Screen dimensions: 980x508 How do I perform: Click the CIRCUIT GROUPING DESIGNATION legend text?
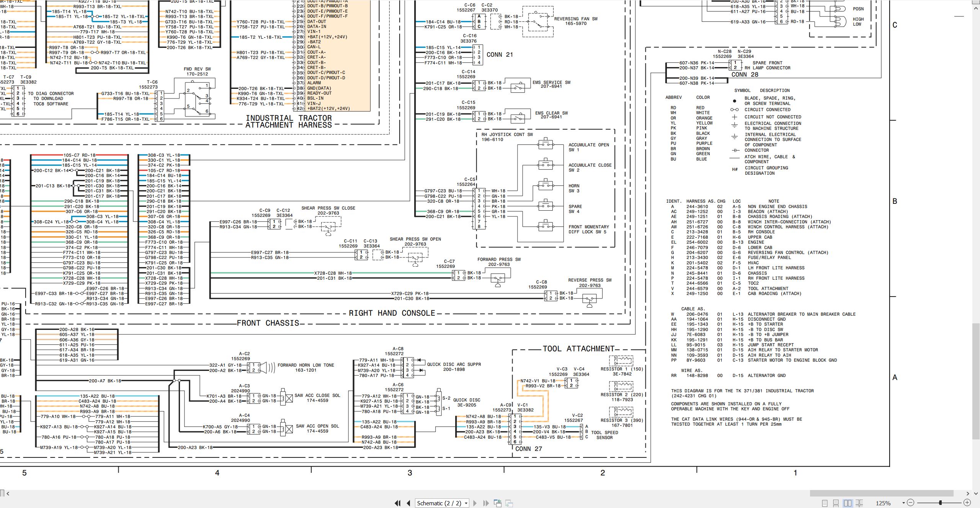[766, 170]
